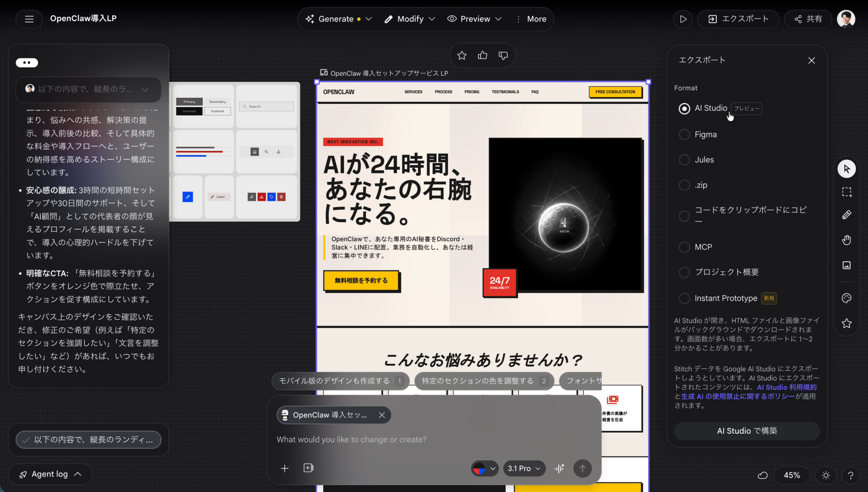Give a thumbs up to the design
The width and height of the screenshot is (868, 492).
482,55
